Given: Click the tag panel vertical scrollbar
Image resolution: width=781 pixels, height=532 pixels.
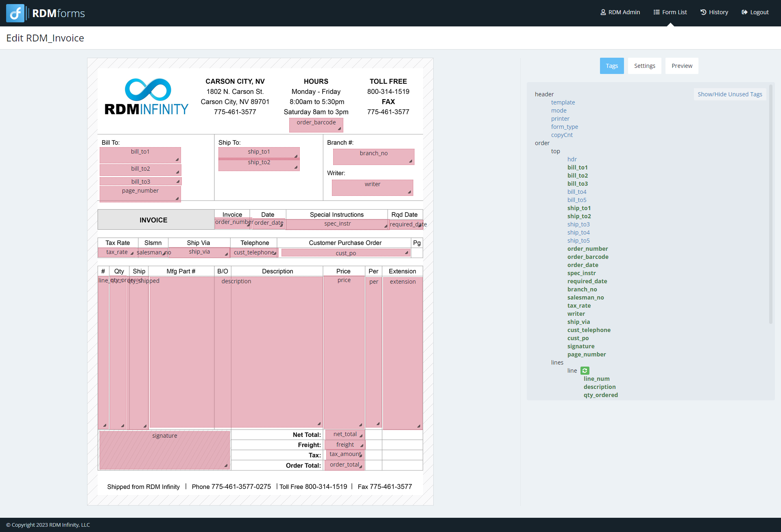Looking at the screenshot, I should 770,203.
